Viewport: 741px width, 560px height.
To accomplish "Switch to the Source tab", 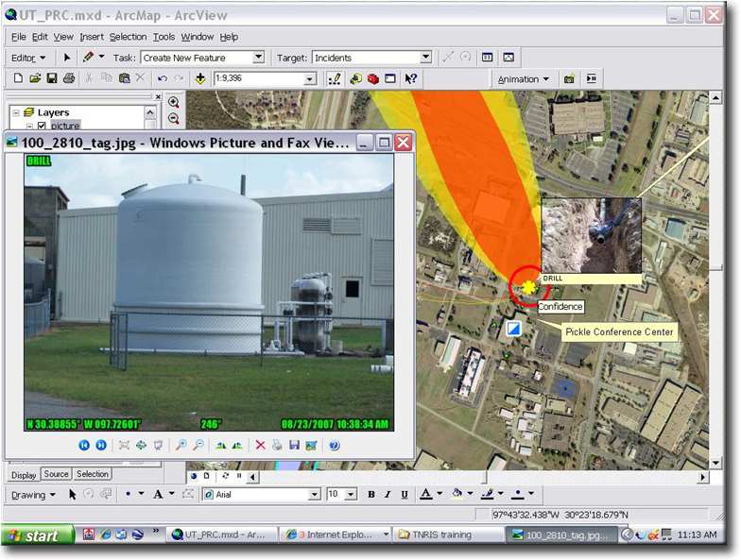I will pos(56,474).
